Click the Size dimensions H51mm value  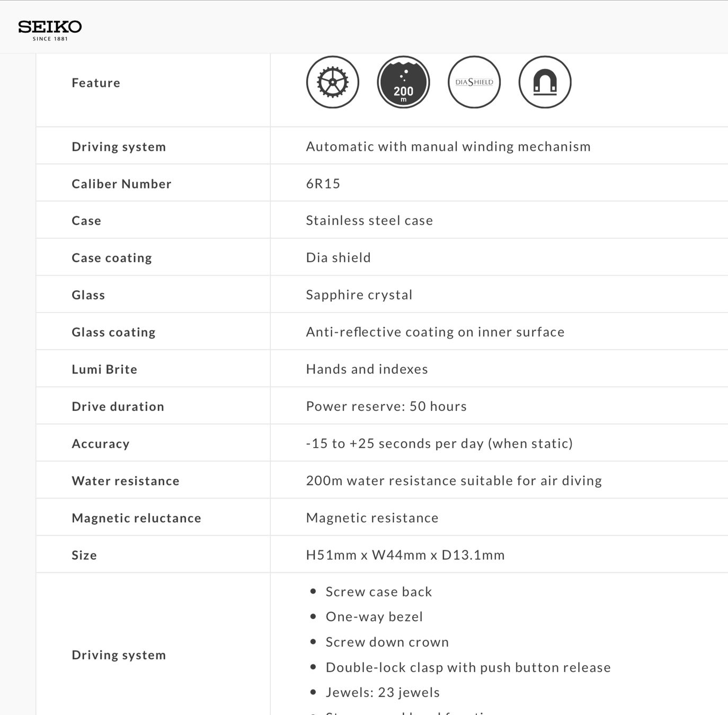pos(405,555)
